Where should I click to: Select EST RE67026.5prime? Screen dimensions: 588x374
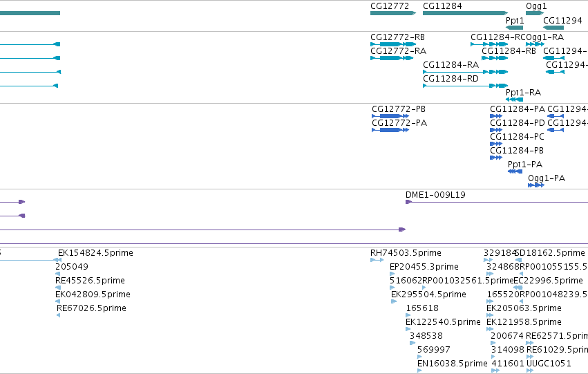pyautogui.click(x=91, y=308)
